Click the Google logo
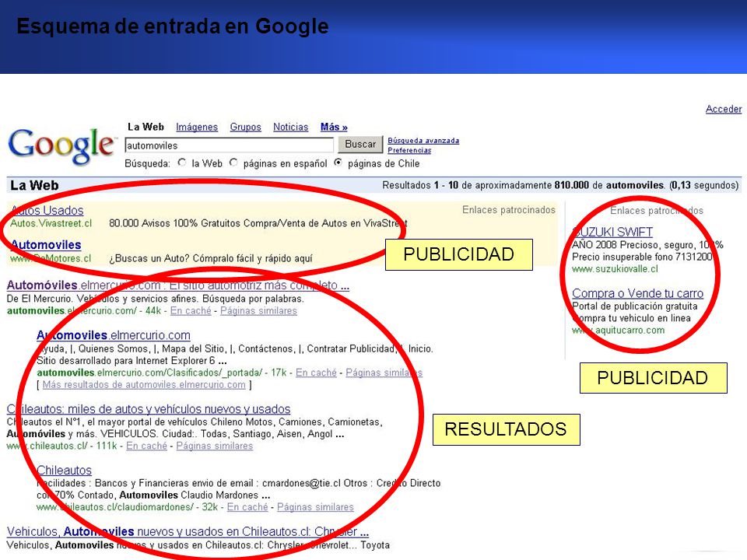This screenshot has width=747, height=560. click(62, 145)
